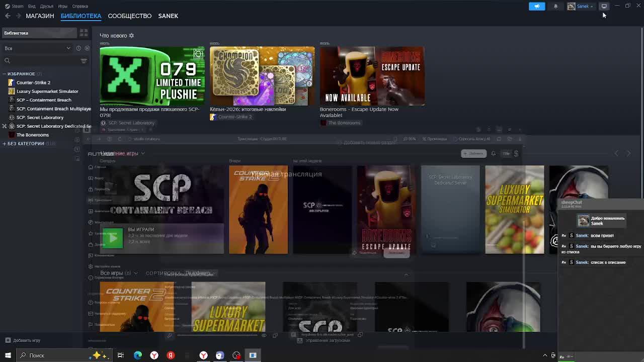Click the play icon filter for ready-to-play games
The height and width of the screenshot is (362, 644).
click(87, 48)
